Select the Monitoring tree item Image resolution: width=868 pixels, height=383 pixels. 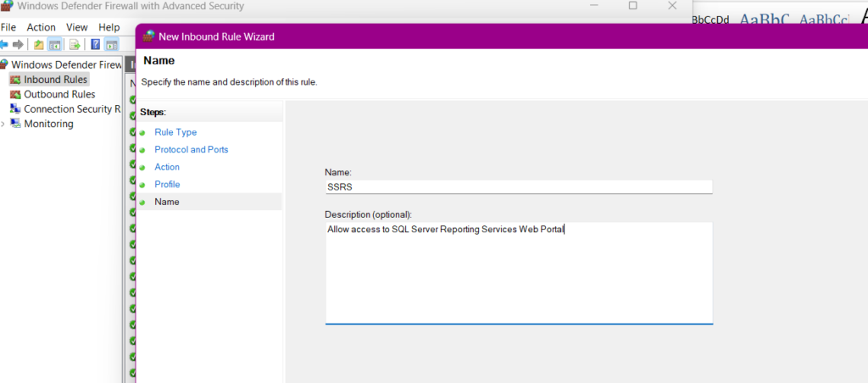pyautogui.click(x=48, y=124)
